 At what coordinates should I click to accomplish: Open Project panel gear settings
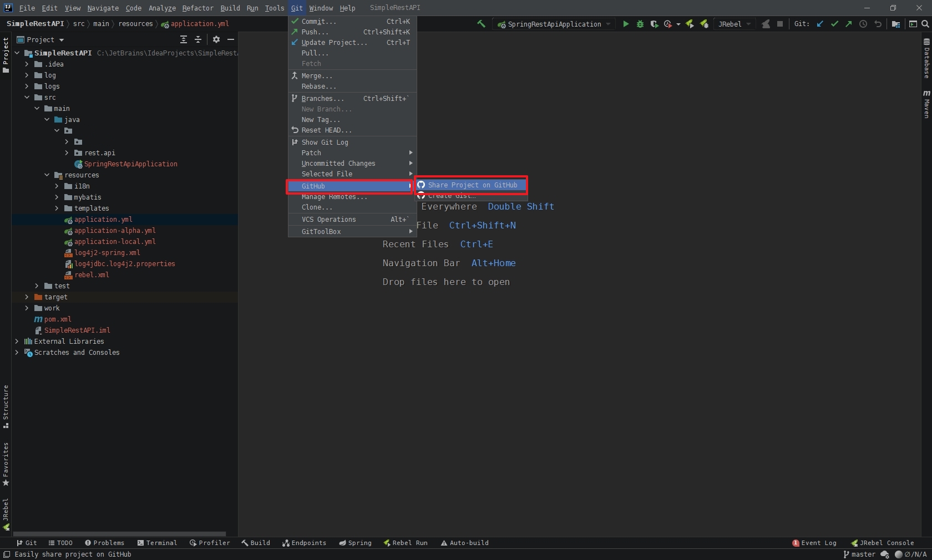216,39
